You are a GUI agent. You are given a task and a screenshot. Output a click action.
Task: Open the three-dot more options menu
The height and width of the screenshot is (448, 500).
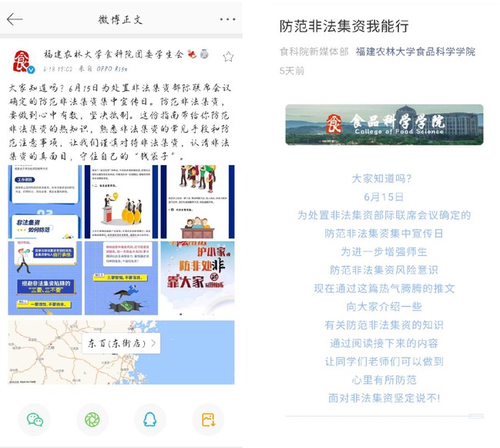click(x=227, y=19)
